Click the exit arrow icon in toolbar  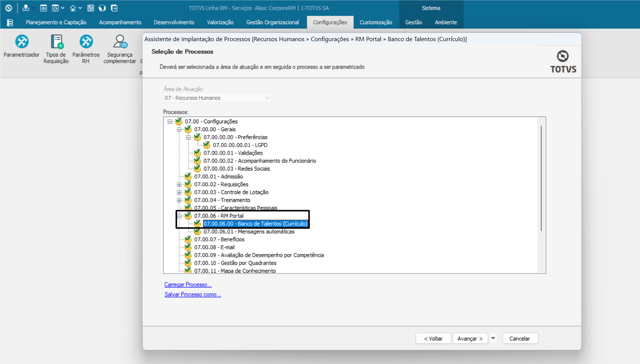(x=114, y=8)
